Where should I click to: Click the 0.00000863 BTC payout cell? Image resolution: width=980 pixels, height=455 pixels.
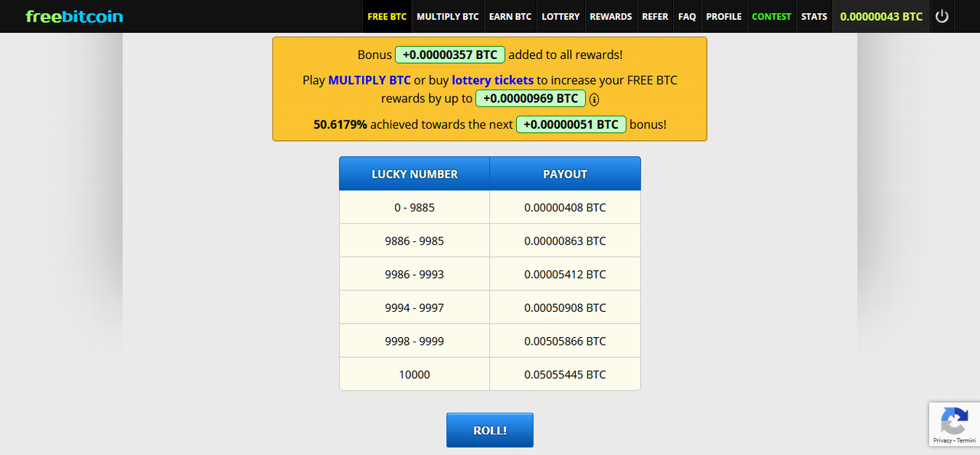(x=565, y=241)
